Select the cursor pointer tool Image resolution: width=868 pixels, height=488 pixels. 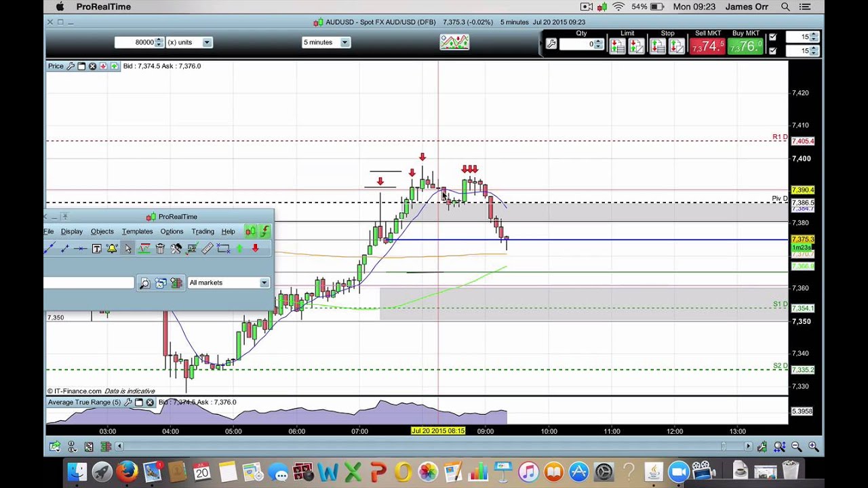click(x=127, y=249)
